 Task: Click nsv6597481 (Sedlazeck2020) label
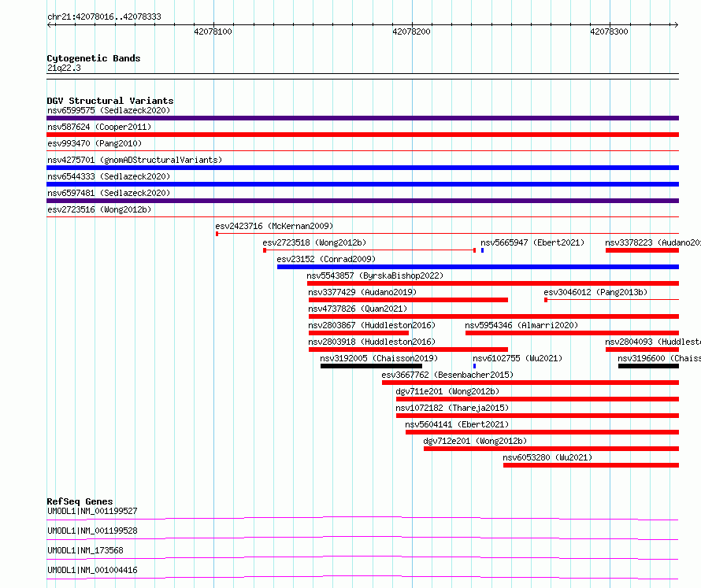[x=109, y=193]
